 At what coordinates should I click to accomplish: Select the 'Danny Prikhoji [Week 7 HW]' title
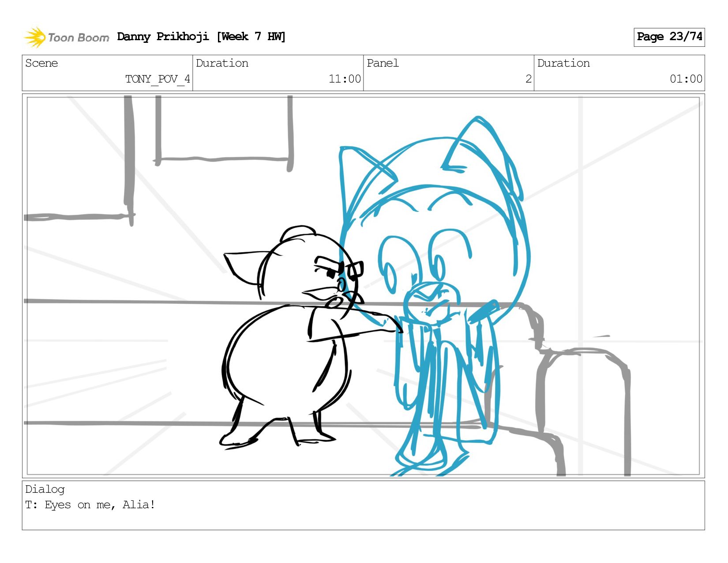coord(201,37)
